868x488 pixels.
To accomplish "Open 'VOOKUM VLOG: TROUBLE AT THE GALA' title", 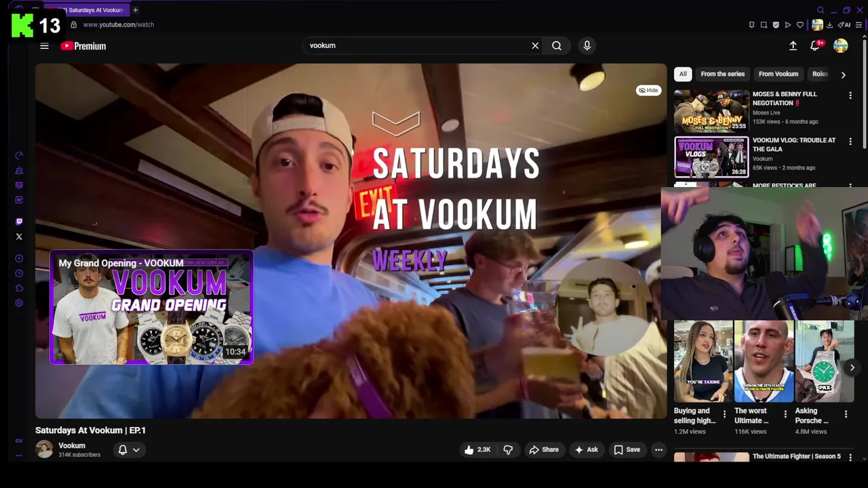I will click(x=794, y=144).
